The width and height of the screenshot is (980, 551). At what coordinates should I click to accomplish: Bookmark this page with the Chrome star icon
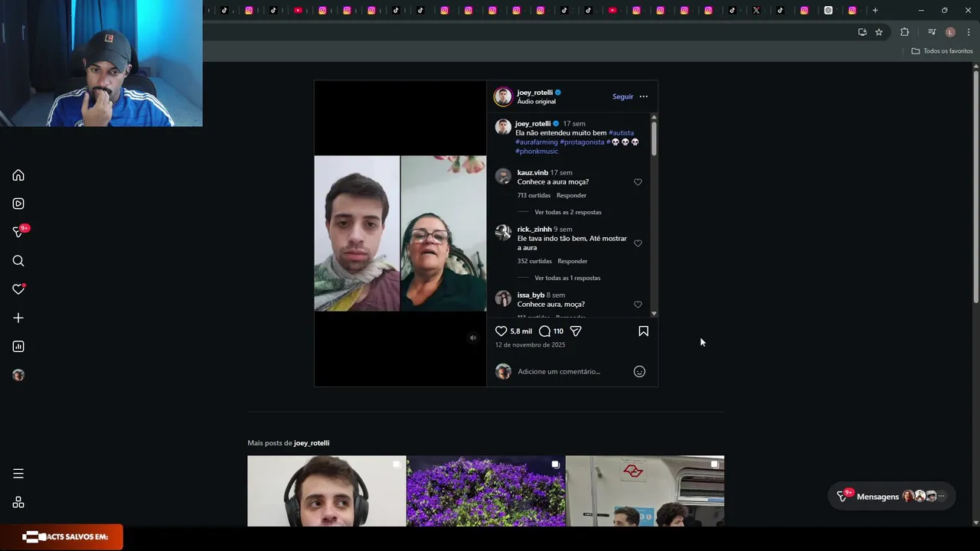[879, 32]
